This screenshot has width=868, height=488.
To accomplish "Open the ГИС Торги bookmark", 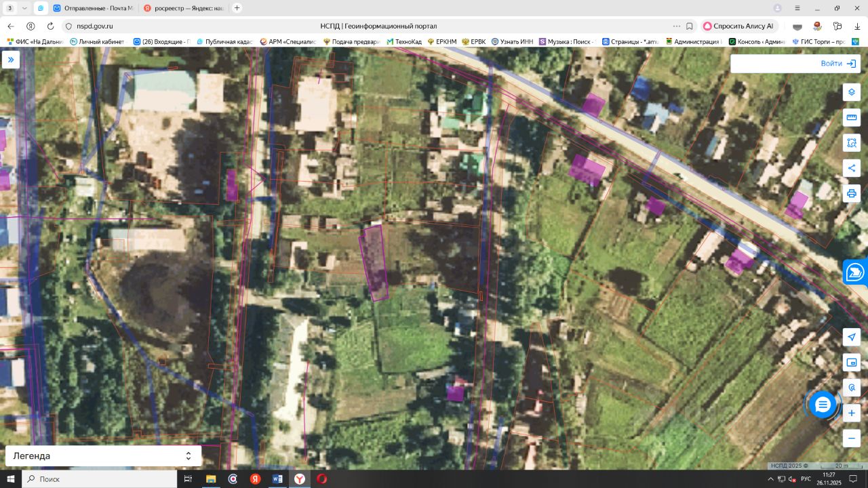I will (x=818, y=41).
